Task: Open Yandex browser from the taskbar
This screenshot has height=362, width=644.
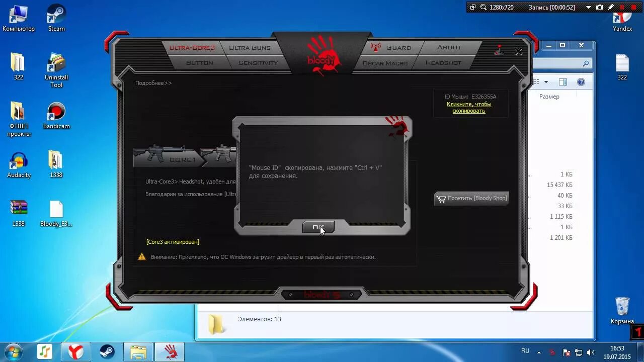Action: (x=76, y=351)
